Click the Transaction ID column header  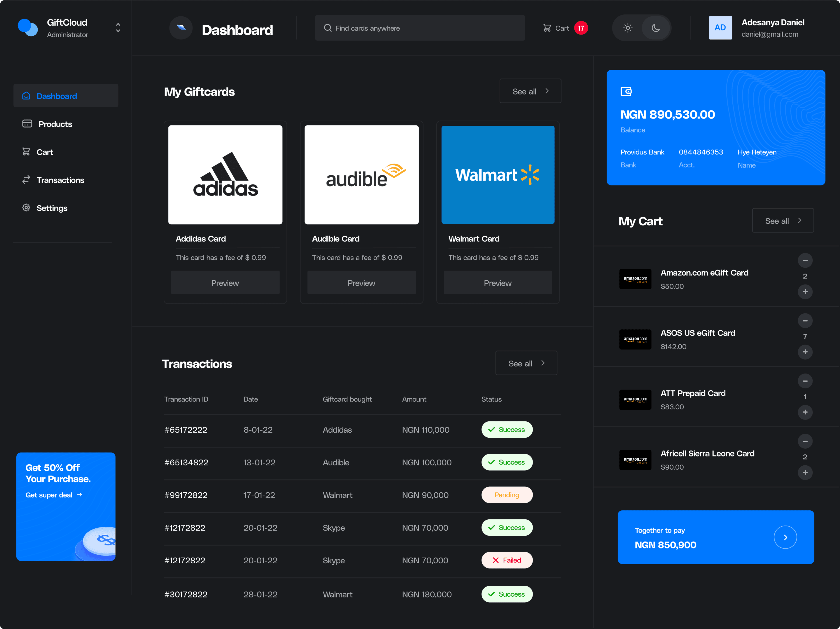(186, 399)
